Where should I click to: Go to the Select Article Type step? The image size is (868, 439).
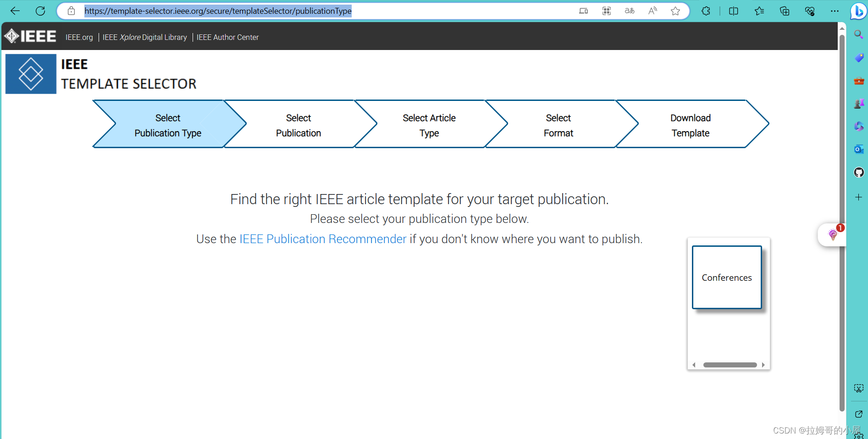429,124
